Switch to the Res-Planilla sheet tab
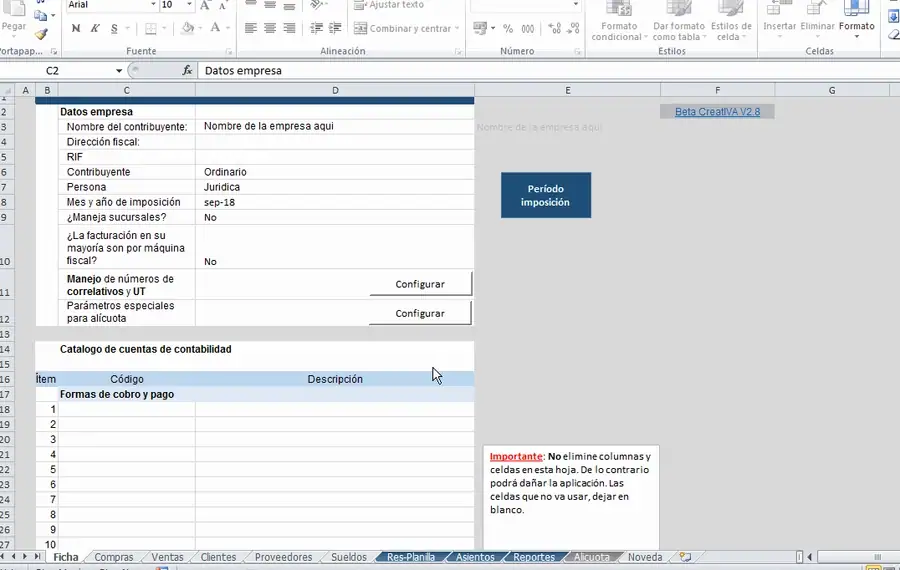 [411, 557]
